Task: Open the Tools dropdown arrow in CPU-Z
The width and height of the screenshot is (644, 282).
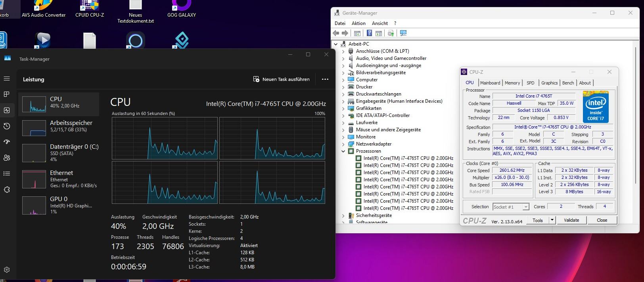Action: pos(552,220)
